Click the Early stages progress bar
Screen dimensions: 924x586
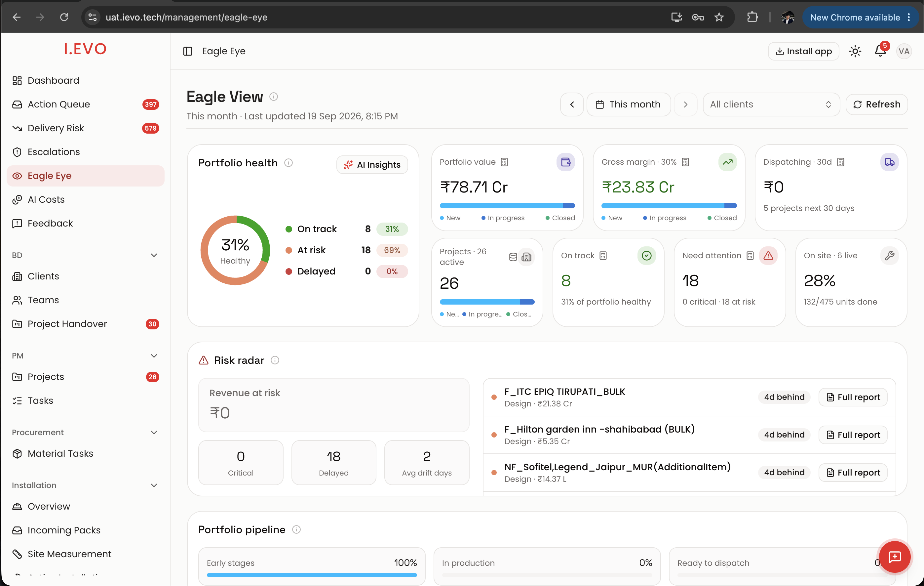coord(312,575)
